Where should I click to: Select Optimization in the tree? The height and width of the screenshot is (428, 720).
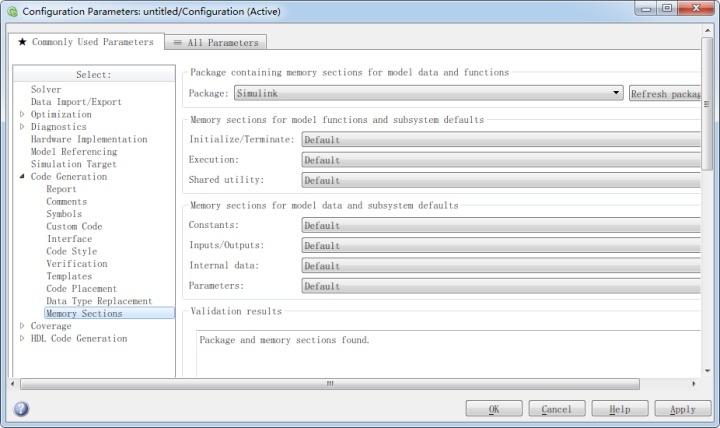61,114
